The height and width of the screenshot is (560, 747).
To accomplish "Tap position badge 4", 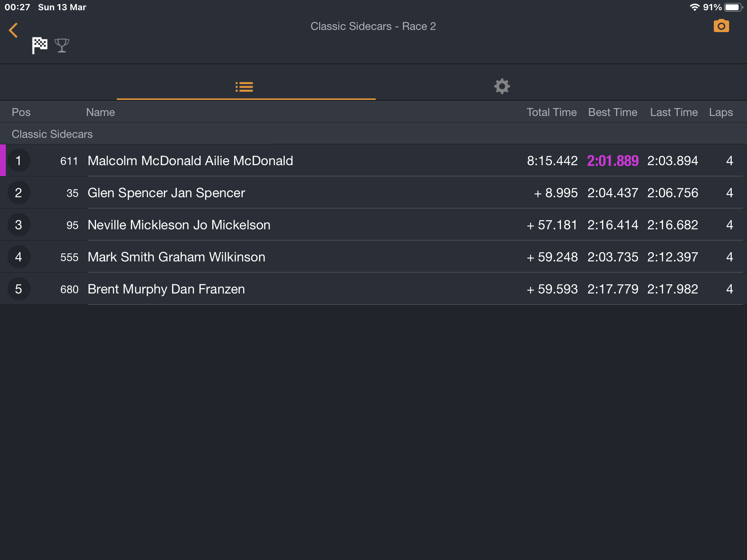I will [x=19, y=257].
